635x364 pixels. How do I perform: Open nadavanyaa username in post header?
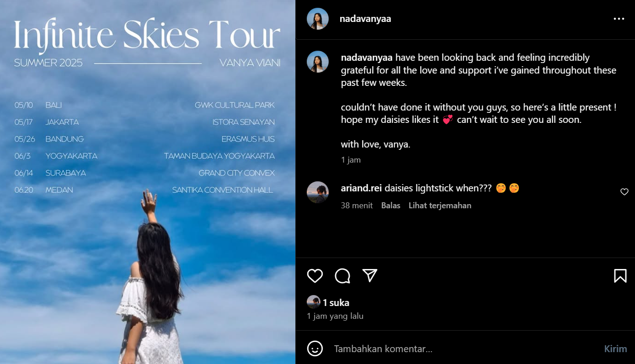pos(365,19)
